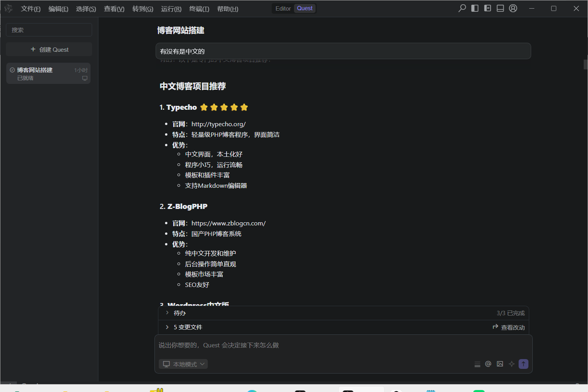Click the 创建 Quest button
The width and height of the screenshot is (588, 392).
(x=49, y=49)
